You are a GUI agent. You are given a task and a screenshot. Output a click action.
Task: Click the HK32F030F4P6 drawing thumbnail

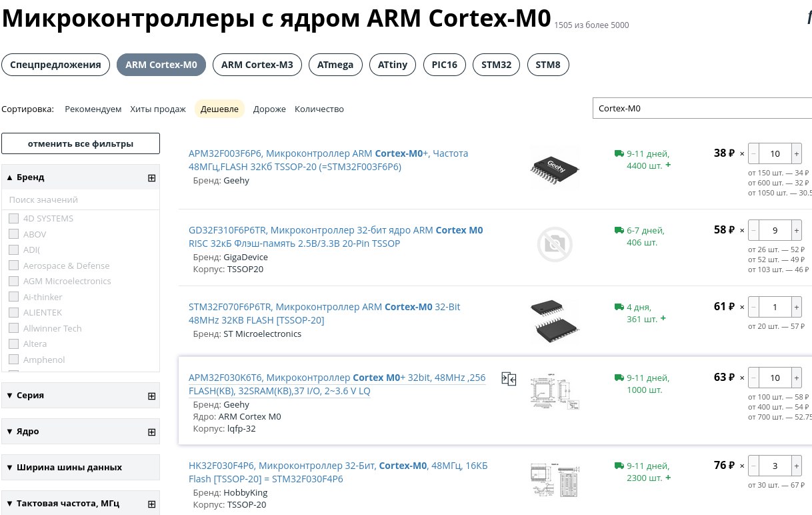click(x=555, y=479)
